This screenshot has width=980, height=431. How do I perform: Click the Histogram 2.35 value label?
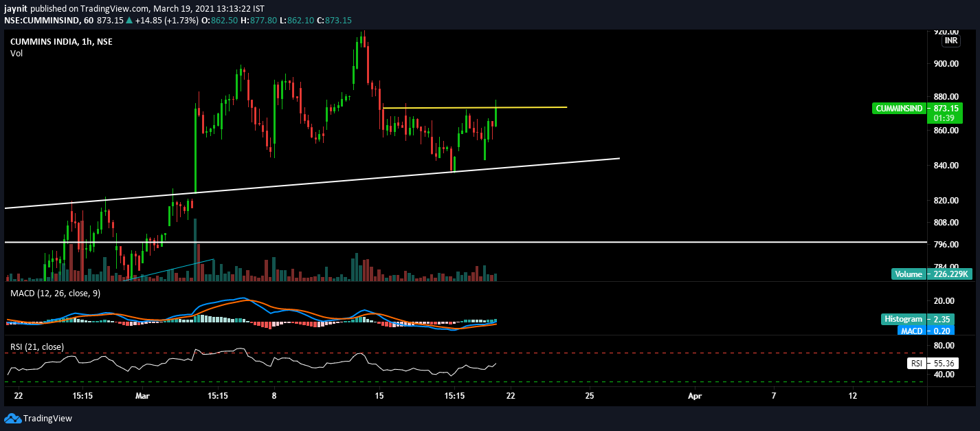(917, 319)
